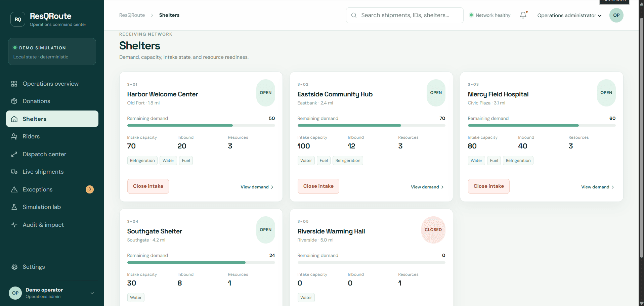The image size is (644, 306).
Task: Click the Operations overview grid icon
Action: tap(14, 84)
